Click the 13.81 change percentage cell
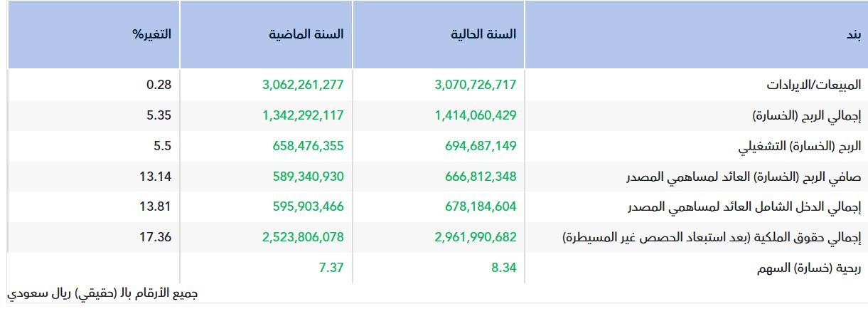The image size is (868, 314). point(155,207)
